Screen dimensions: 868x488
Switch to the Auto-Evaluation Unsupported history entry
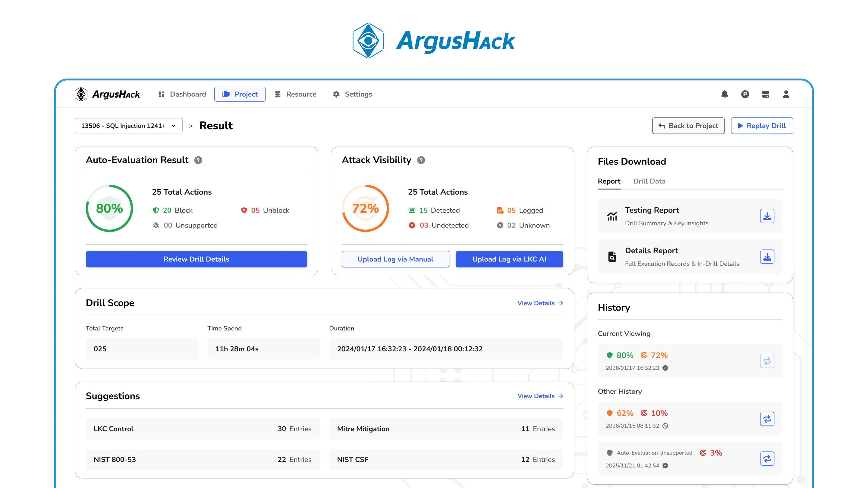(767, 459)
